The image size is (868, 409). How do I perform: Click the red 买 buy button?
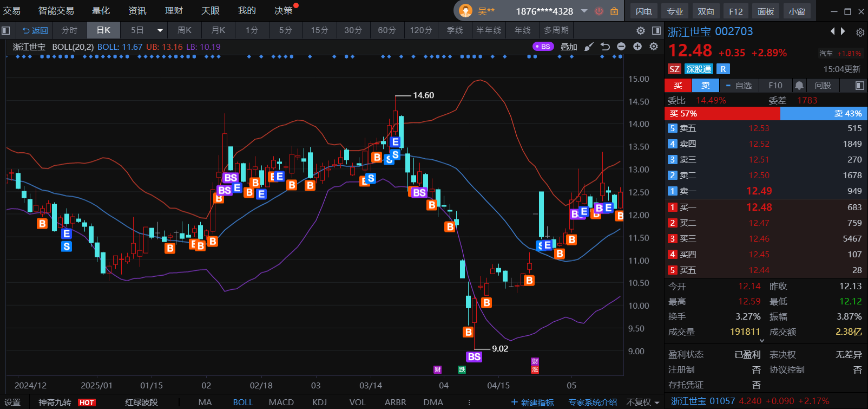(678, 86)
